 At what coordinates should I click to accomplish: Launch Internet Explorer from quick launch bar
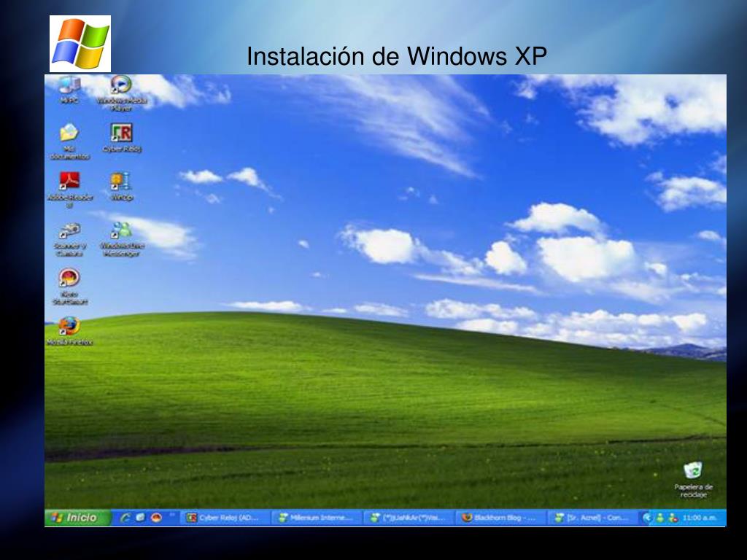tap(125, 518)
